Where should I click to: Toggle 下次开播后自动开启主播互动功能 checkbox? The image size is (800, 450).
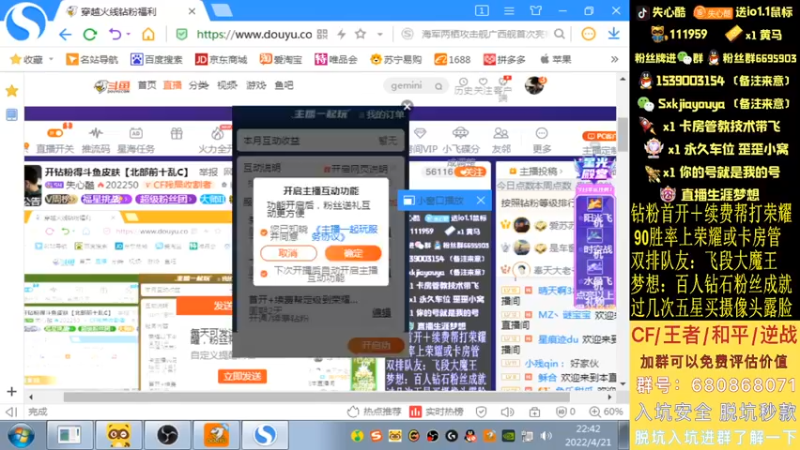click(x=264, y=273)
